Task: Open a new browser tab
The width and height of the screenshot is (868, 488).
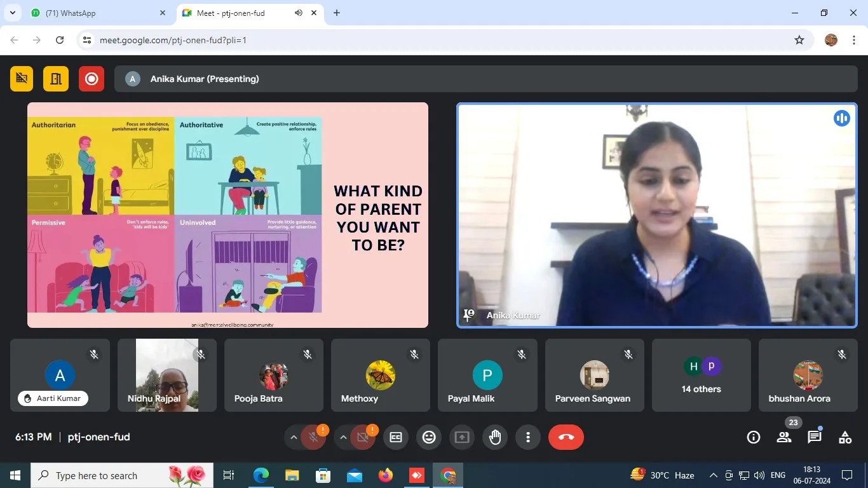Action: pyautogui.click(x=337, y=13)
